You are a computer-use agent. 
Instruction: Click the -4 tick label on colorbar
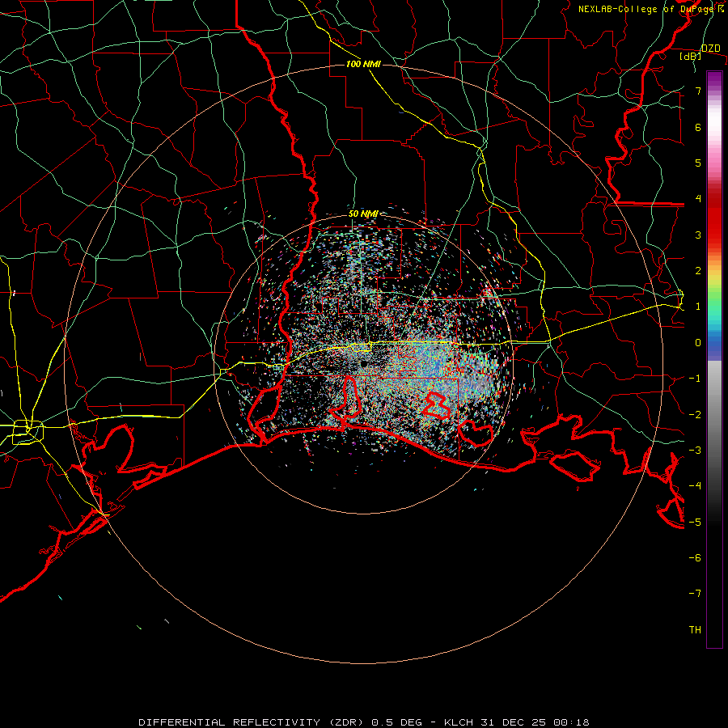pos(695,486)
